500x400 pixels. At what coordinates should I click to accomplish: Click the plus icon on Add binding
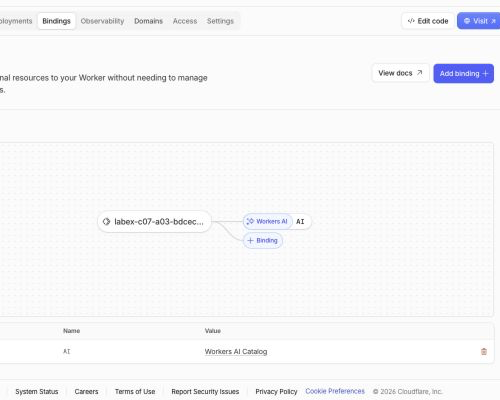485,73
